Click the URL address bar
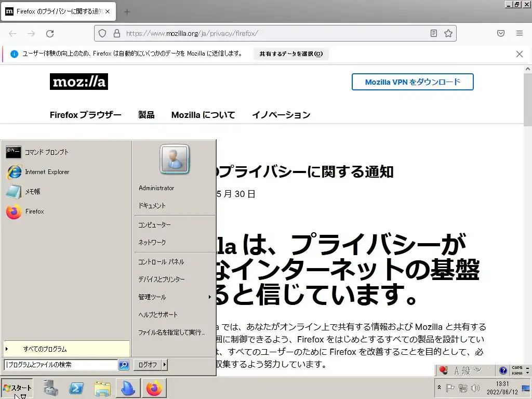The width and height of the screenshot is (532, 399). 275,33
